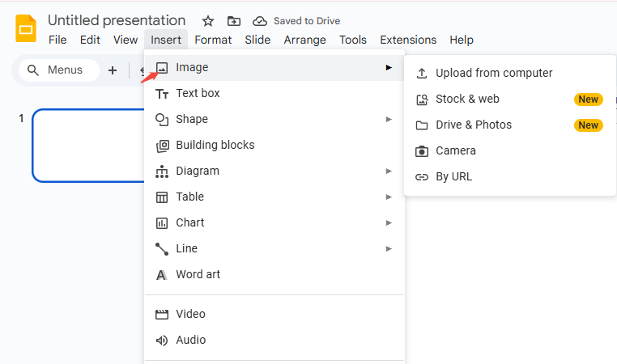The image size is (617, 364).
Task: Select Camera from image submenu
Action: tap(455, 150)
